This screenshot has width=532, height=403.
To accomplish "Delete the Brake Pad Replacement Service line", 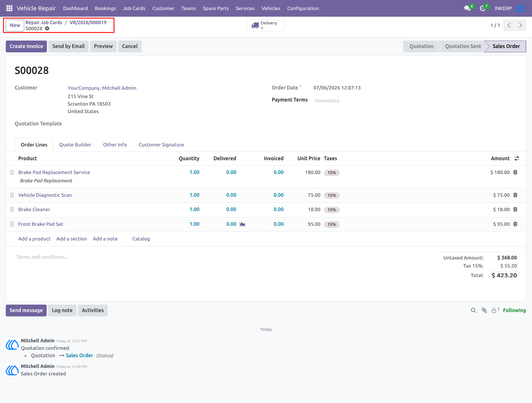I will pos(515,172).
